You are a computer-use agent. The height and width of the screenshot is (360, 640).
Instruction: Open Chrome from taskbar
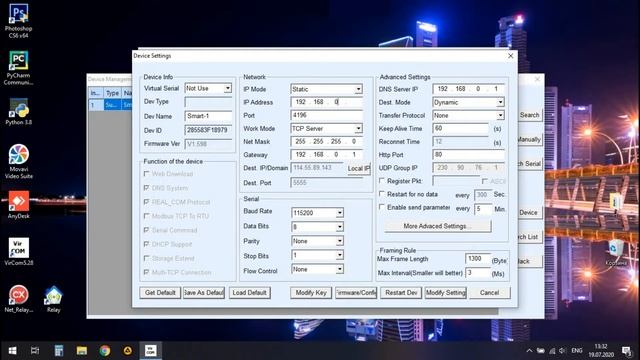pos(105,351)
